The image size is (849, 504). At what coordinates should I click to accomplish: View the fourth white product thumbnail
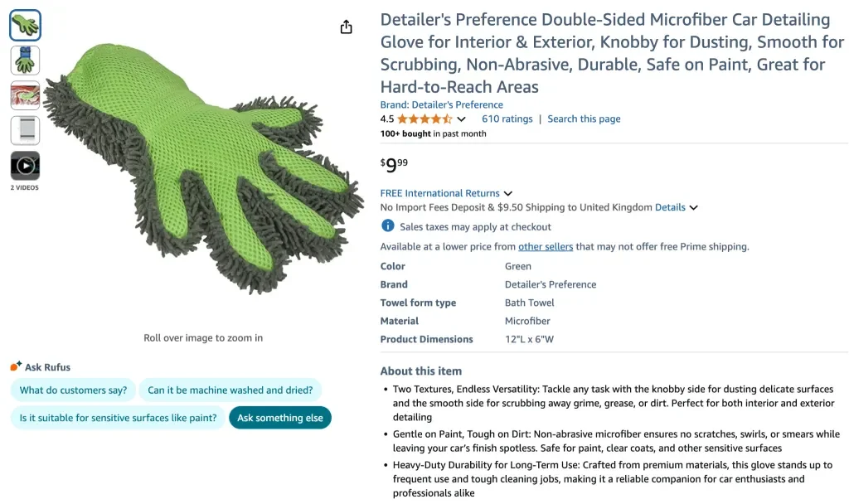point(25,130)
